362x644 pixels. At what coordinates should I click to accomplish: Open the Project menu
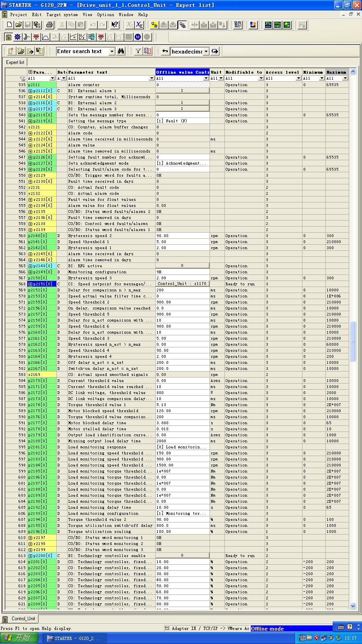coord(19,14)
